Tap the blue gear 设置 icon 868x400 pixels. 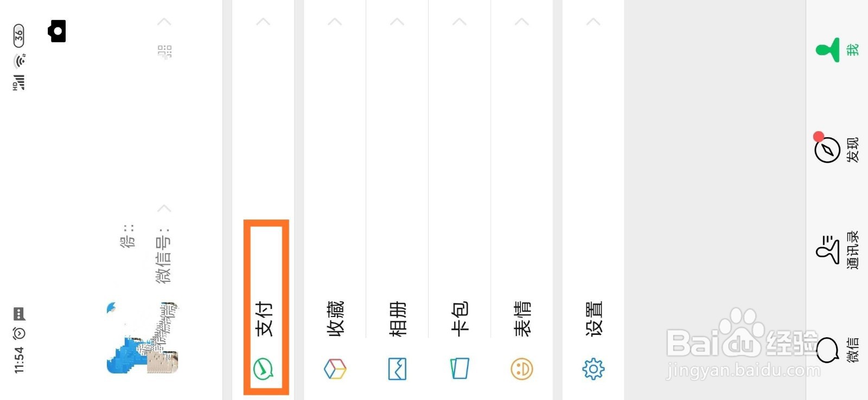pos(593,369)
